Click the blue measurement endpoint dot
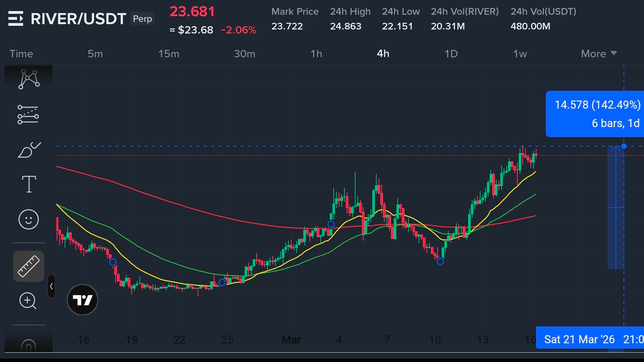Image resolution: width=644 pixels, height=362 pixels. [x=624, y=146]
